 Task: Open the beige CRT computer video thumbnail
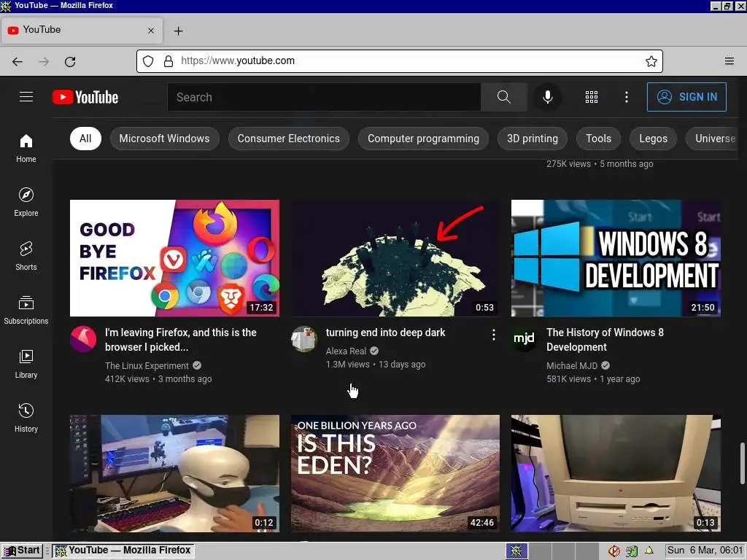click(x=616, y=473)
